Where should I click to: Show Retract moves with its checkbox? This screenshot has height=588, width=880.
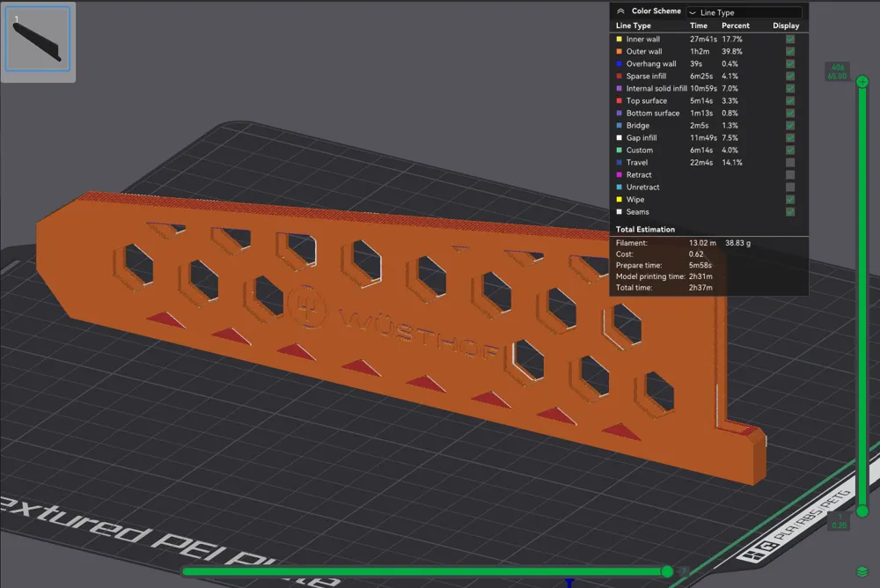click(x=790, y=175)
